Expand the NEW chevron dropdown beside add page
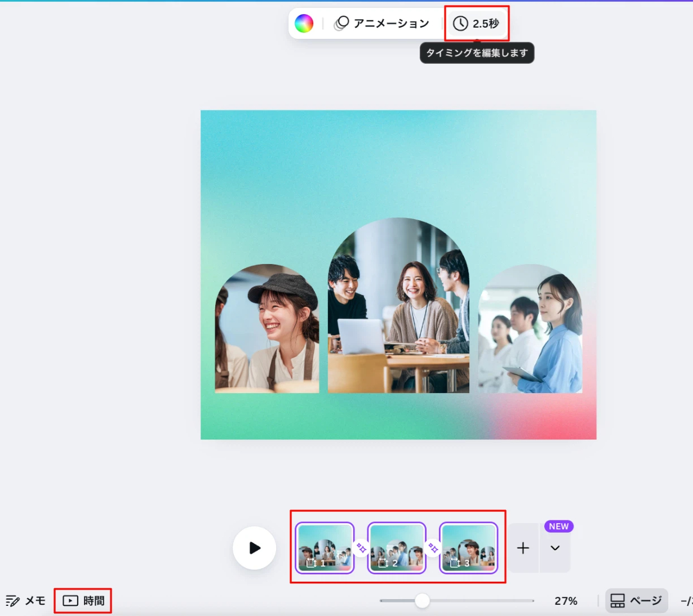693x616 pixels. click(556, 547)
